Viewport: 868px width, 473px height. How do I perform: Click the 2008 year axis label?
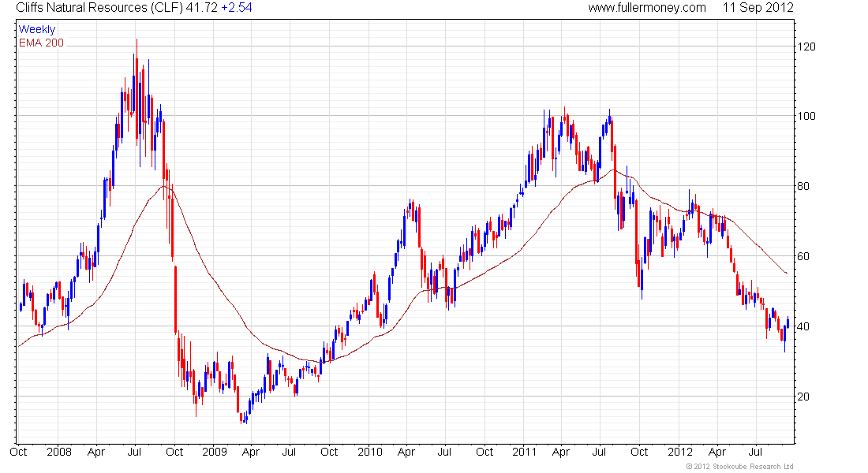click(58, 452)
